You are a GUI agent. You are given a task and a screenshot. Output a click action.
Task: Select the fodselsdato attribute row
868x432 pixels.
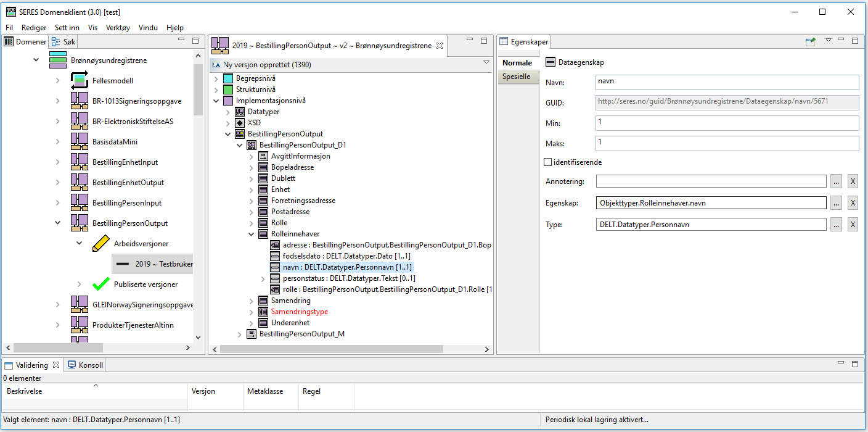[340, 256]
